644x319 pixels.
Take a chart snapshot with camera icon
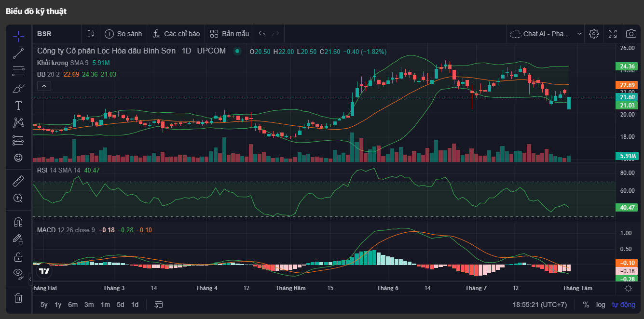click(x=631, y=34)
